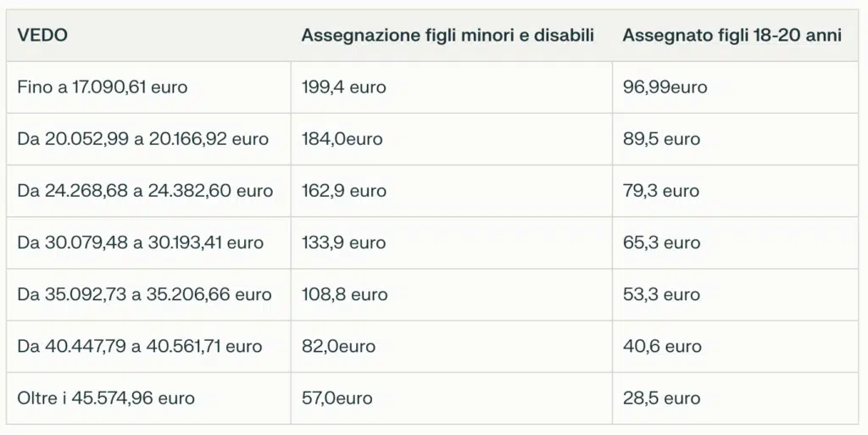
Task: Click the Assegnato figli 18-20 anni header
Action: [x=732, y=35]
